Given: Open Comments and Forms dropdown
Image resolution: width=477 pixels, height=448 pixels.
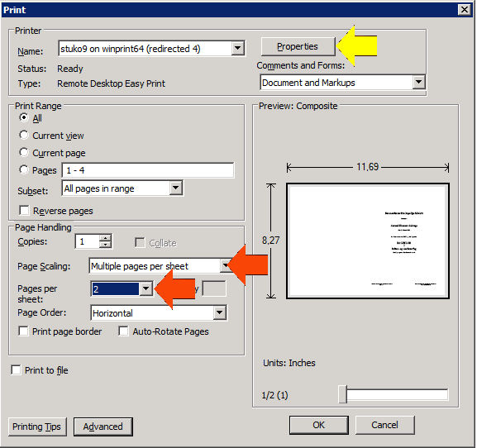Looking at the screenshot, I should click(x=418, y=82).
